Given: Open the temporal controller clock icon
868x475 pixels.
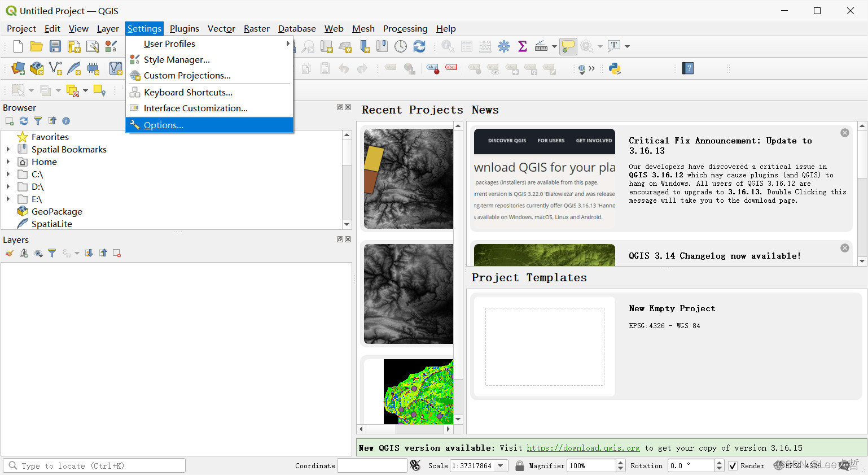Looking at the screenshot, I should [x=401, y=46].
